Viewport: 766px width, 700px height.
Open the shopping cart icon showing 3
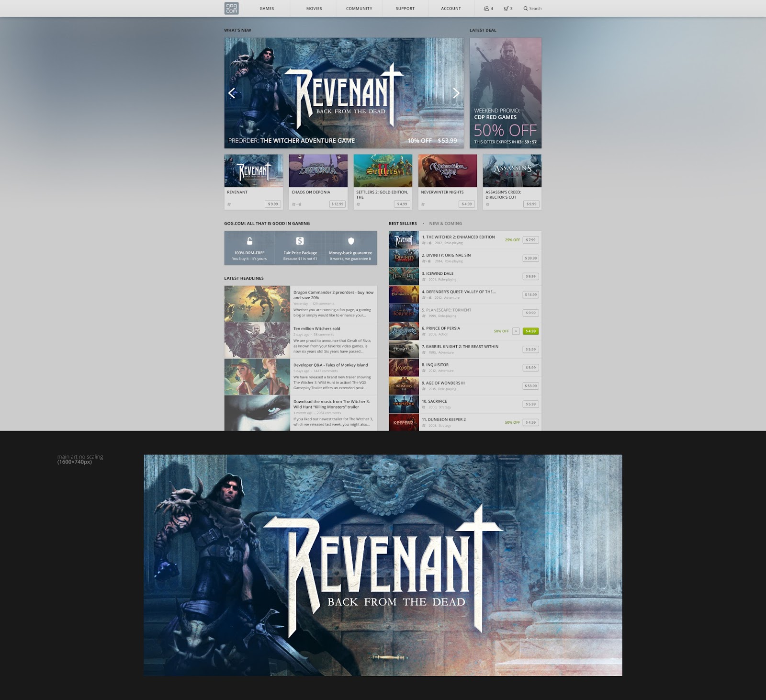click(x=508, y=9)
